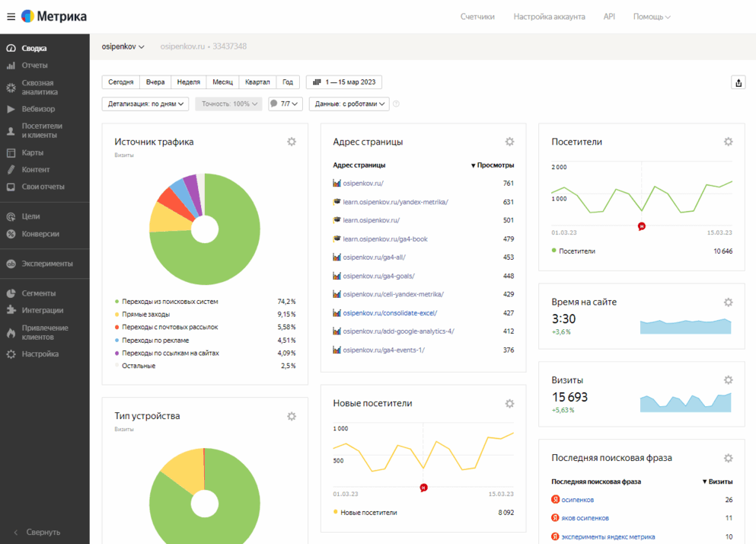Click the export share icon
Viewport: 756px width, 544px height.
point(738,82)
